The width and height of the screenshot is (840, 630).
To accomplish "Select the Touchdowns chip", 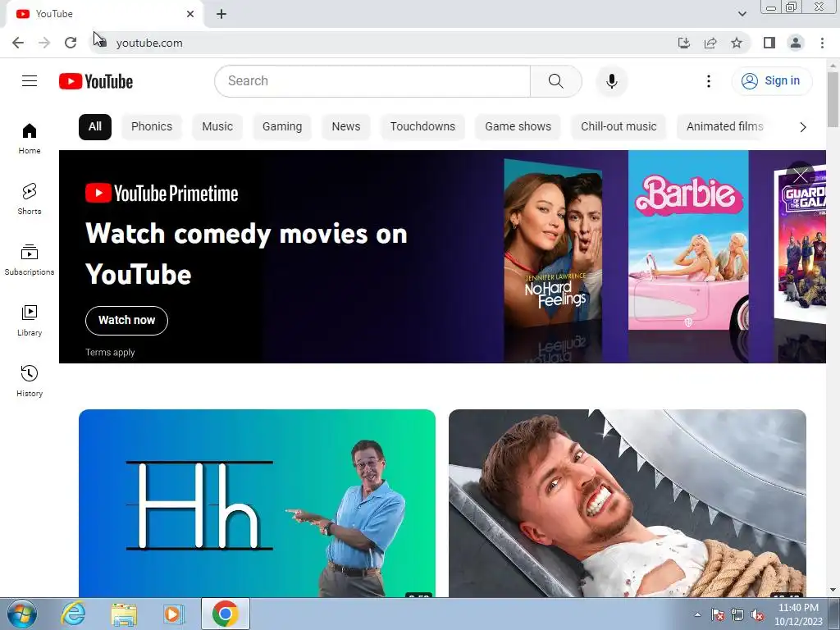I will [422, 127].
